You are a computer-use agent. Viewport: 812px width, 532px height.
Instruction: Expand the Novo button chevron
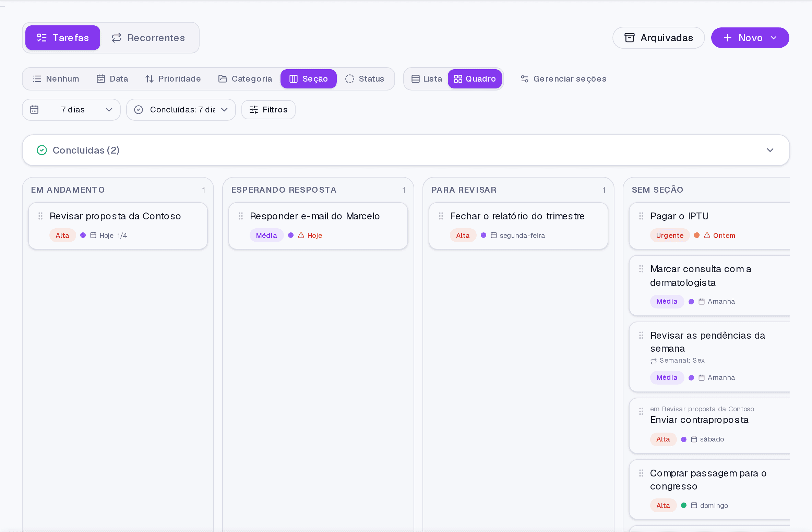(x=774, y=38)
